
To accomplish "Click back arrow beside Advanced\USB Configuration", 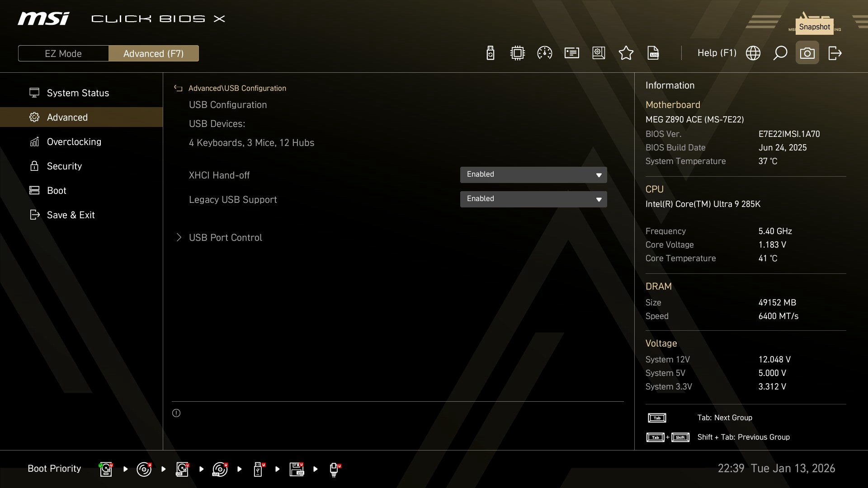I will coord(178,89).
